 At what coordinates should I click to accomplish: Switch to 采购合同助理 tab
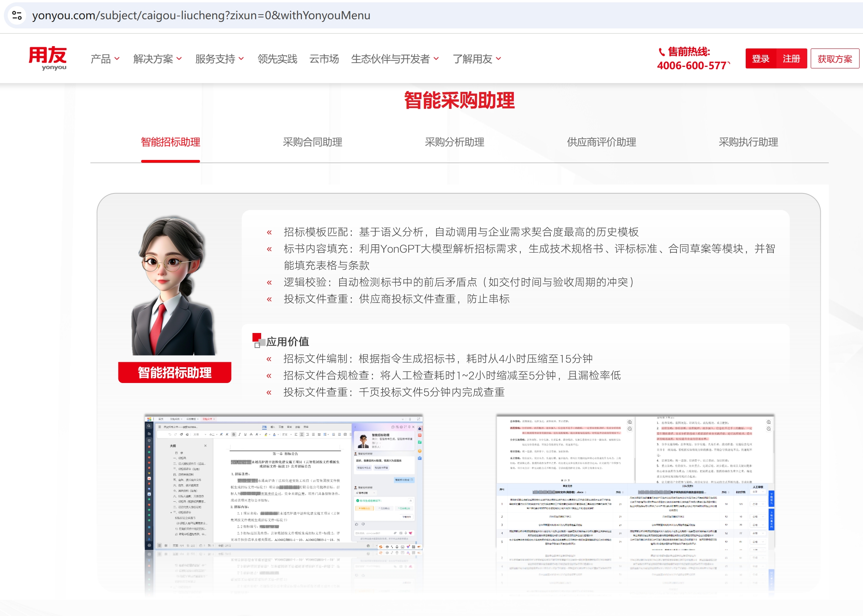[x=312, y=142]
